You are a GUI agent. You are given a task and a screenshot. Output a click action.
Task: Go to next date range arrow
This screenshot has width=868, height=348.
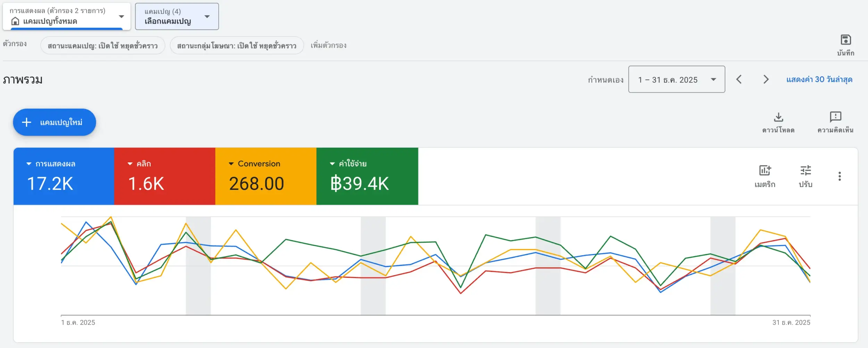click(x=766, y=80)
